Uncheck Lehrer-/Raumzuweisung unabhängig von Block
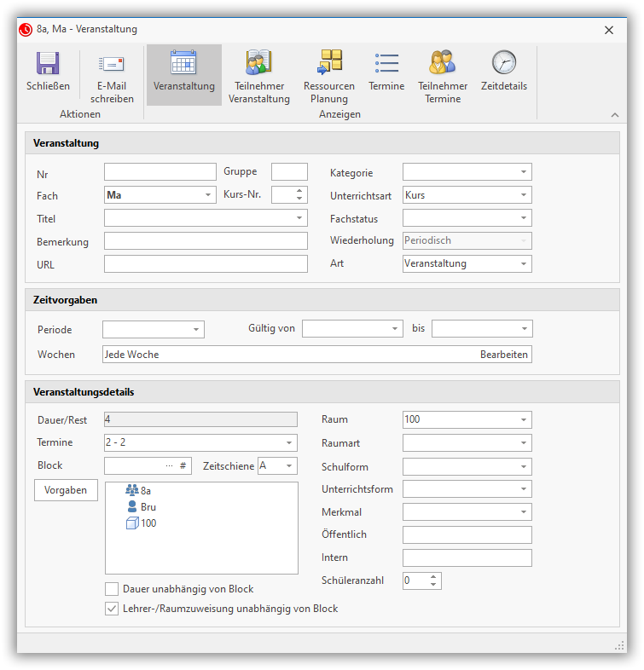 112,609
